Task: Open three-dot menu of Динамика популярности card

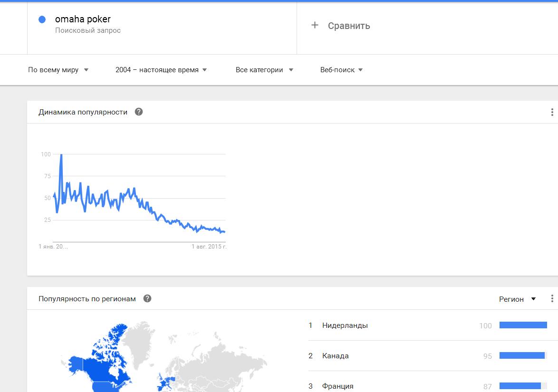Action: 552,112
